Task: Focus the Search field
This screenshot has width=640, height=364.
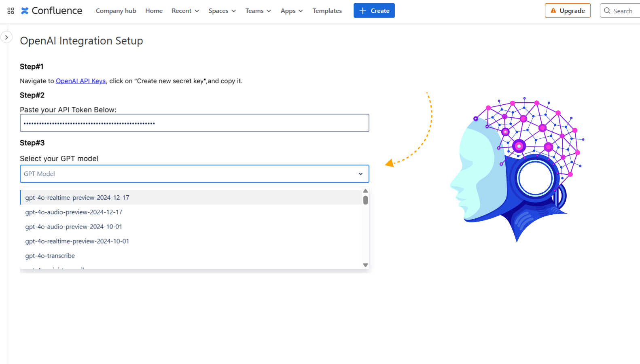Action: [621, 11]
